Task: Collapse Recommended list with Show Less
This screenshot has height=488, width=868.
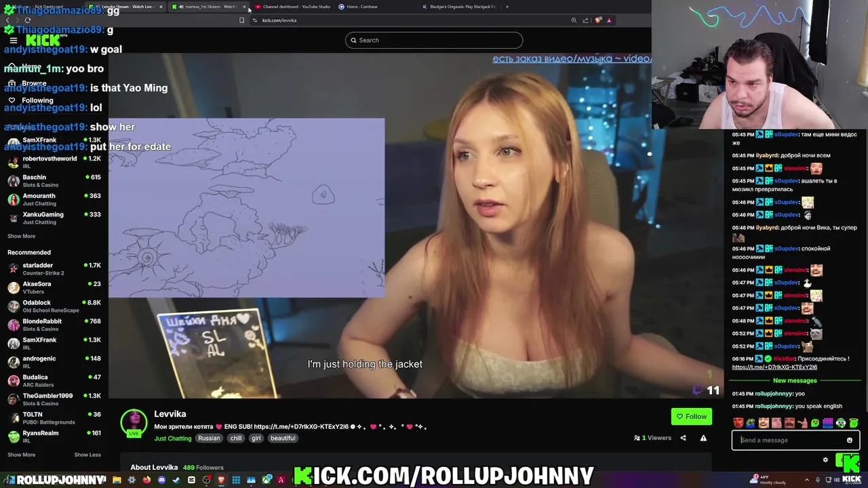Action: [87, 455]
